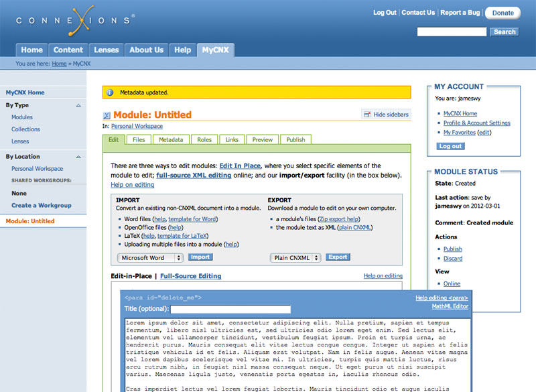The width and height of the screenshot is (536, 392).
Task: Click the info icon in Metadata updated bar
Action: (x=111, y=92)
